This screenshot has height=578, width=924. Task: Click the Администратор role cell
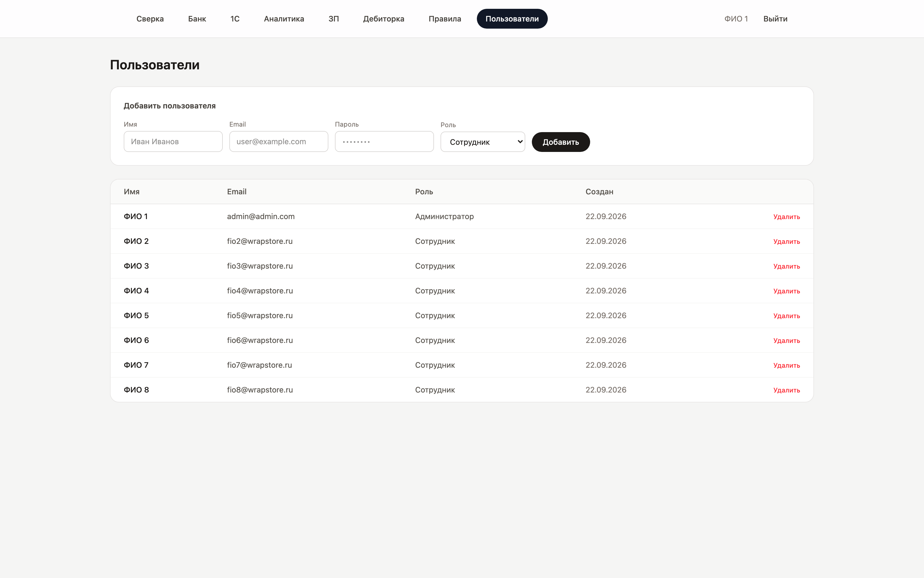click(444, 216)
